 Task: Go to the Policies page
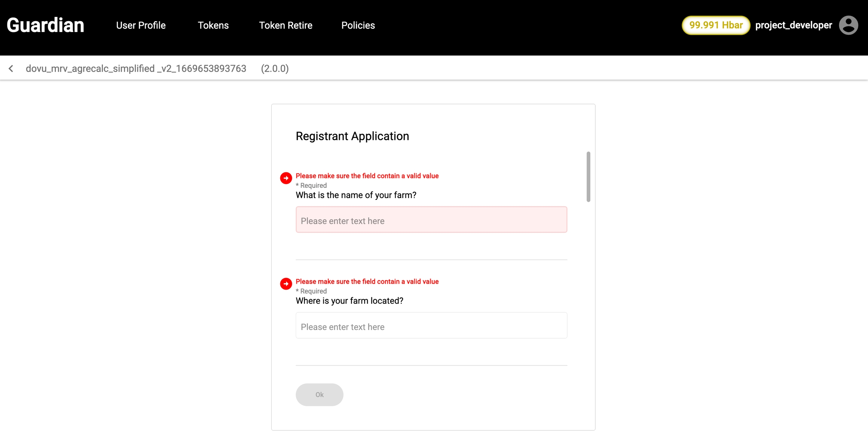coord(358,25)
